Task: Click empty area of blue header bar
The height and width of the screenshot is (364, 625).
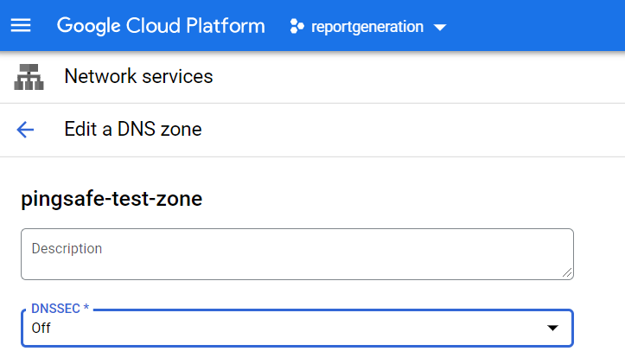Action: [x=536, y=26]
